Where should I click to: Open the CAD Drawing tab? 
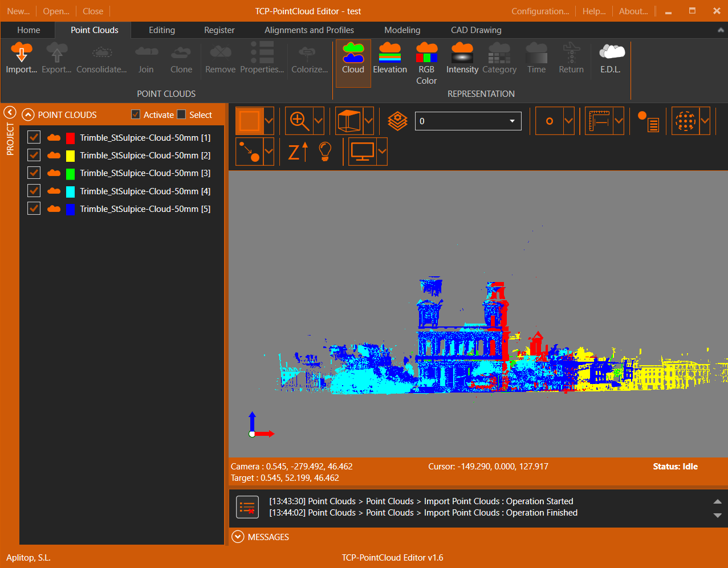(476, 30)
